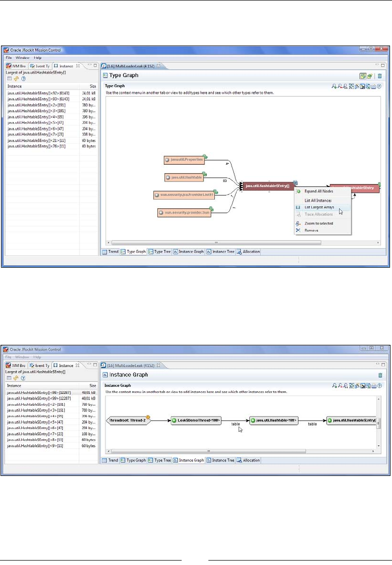Close MultiLoaderLeak (4 152) editor tab, upper window
This screenshot has width=392, height=565.
pyautogui.click(x=158, y=66)
